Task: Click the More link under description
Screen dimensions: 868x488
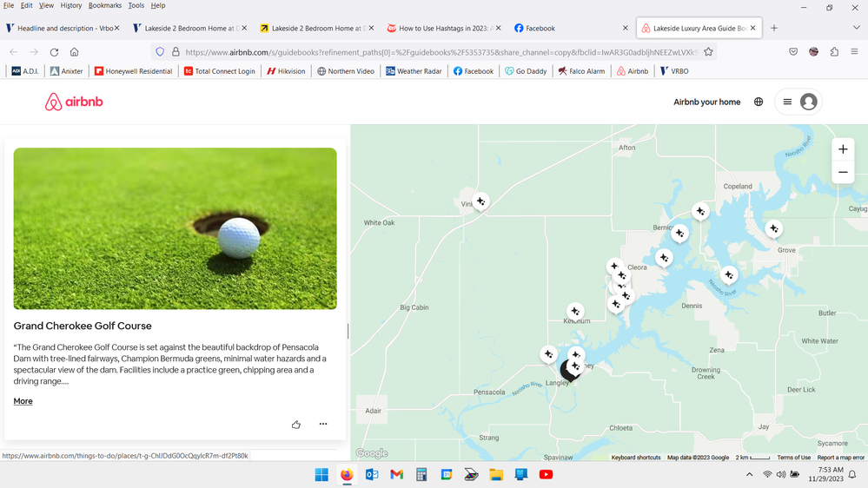Action: pyautogui.click(x=23, y=401)
